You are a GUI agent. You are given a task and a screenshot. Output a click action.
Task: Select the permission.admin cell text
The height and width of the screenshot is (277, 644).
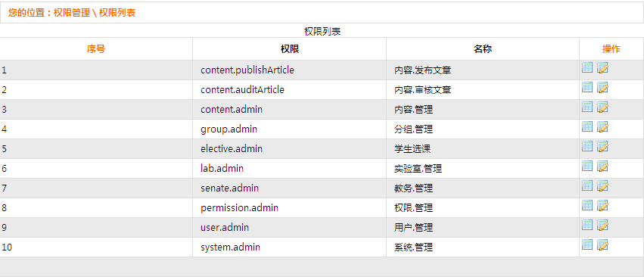pos(239,208)
